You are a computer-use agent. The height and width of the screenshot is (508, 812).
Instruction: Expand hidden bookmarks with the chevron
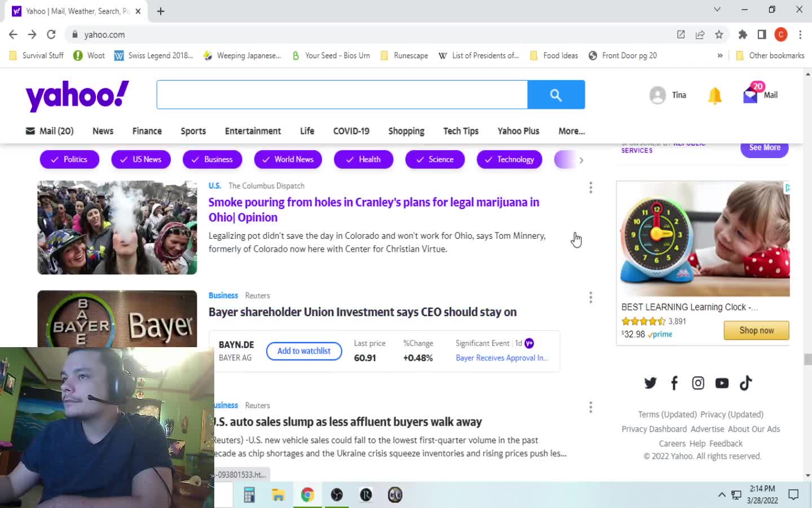point(720,55)
